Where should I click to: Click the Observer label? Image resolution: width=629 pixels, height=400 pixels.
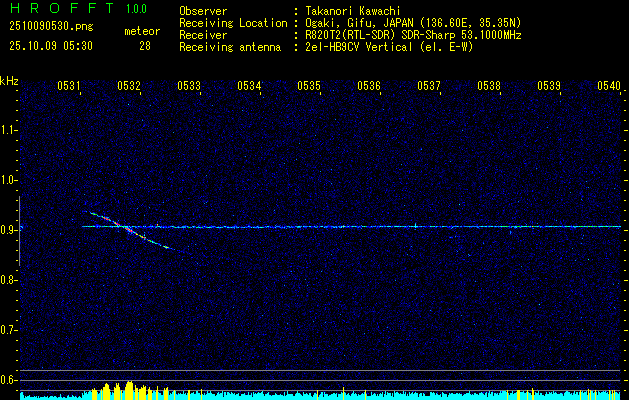203,11
